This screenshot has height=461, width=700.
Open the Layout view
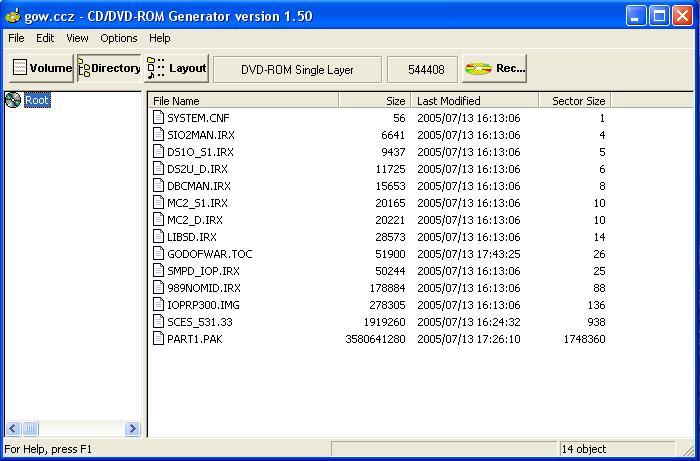[x=177, y=68]
